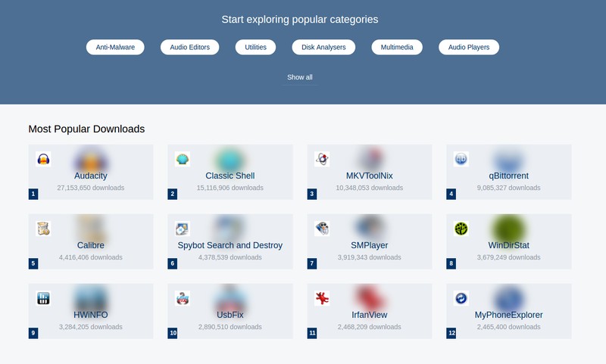The height and width of the screenshot is (364, 606).
Task: Open the HWiNFO title link
Action: (91, 315)
